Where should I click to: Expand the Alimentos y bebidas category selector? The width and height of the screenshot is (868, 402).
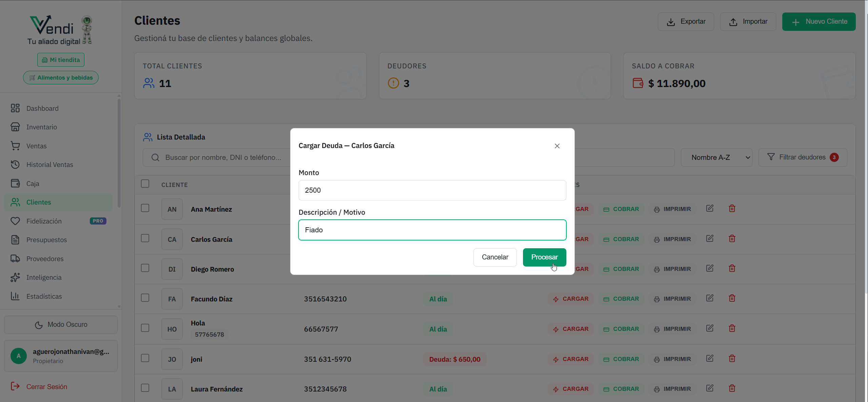click(x=60, y=78)
